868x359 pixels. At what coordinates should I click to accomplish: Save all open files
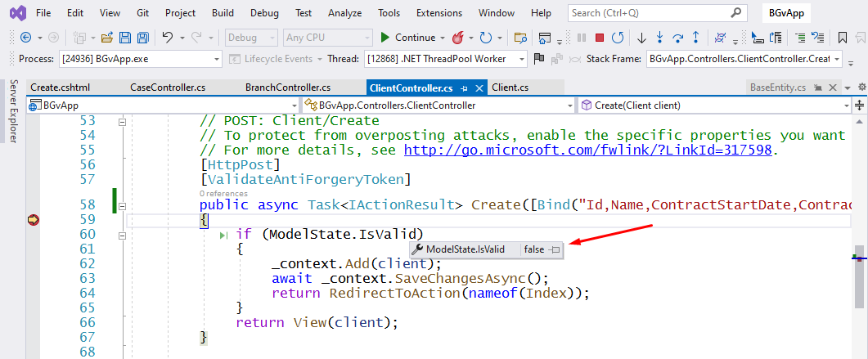143,38
